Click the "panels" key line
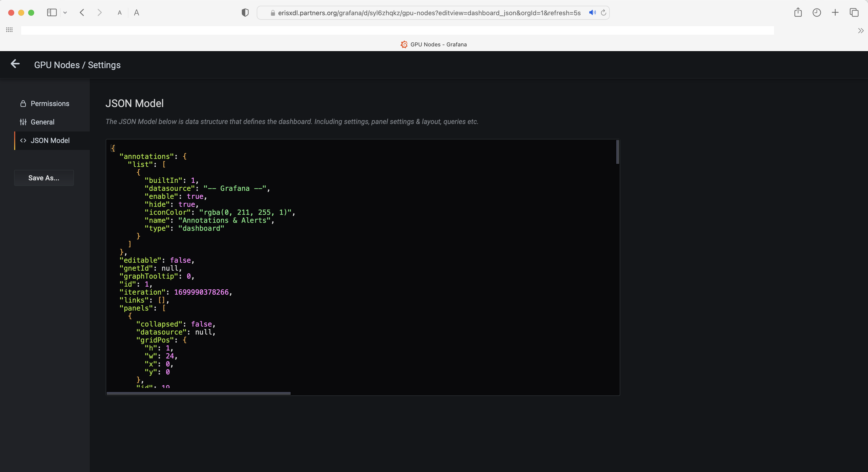Screen dimensions: 868x472 (143, 308)
